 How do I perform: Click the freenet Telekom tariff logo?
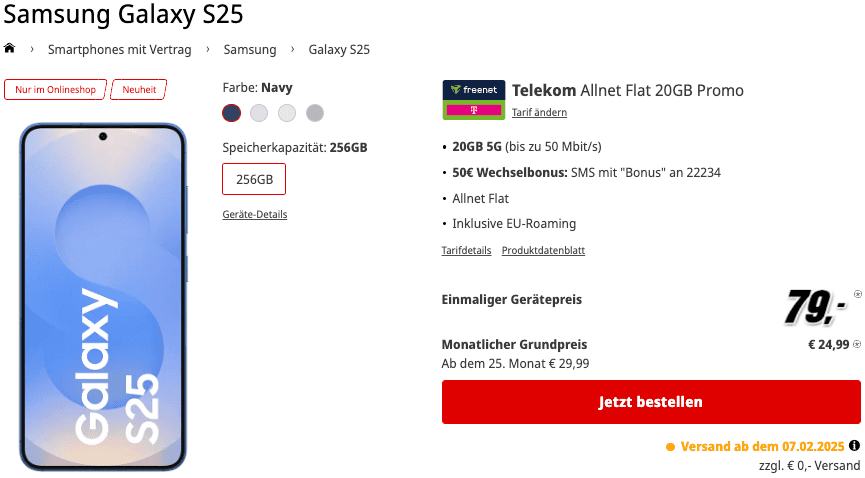coord(474,99)
